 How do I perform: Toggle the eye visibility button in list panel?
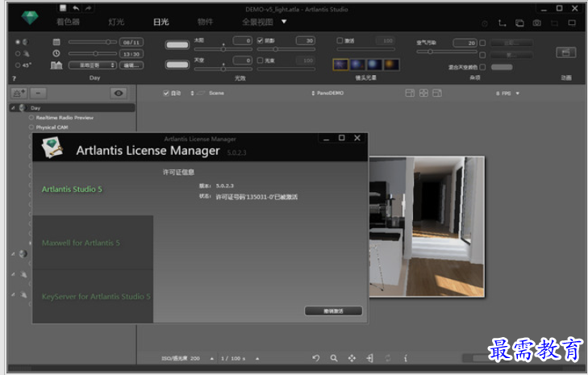pos(119,93)
